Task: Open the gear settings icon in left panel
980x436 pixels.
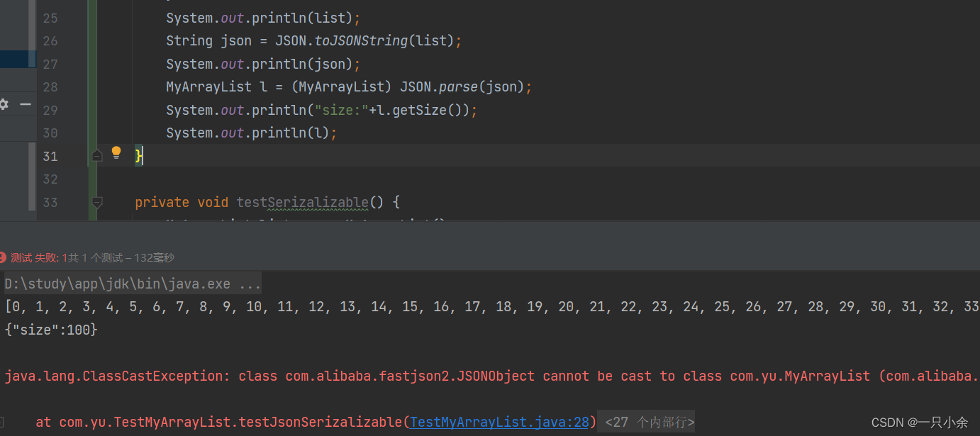Action: (x=4, y=104)
